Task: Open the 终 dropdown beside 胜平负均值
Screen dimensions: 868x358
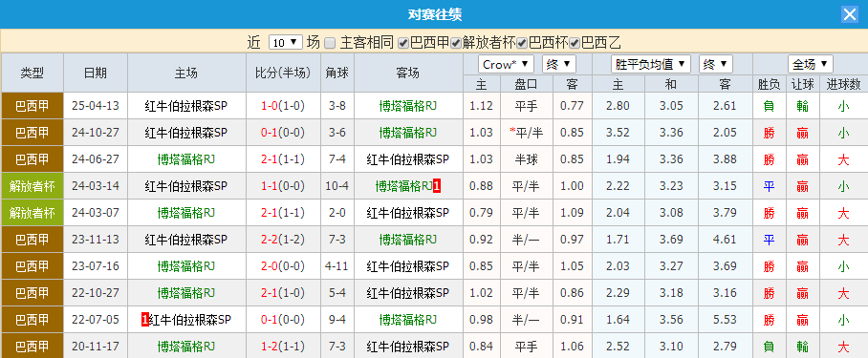Action: point(716,64)
